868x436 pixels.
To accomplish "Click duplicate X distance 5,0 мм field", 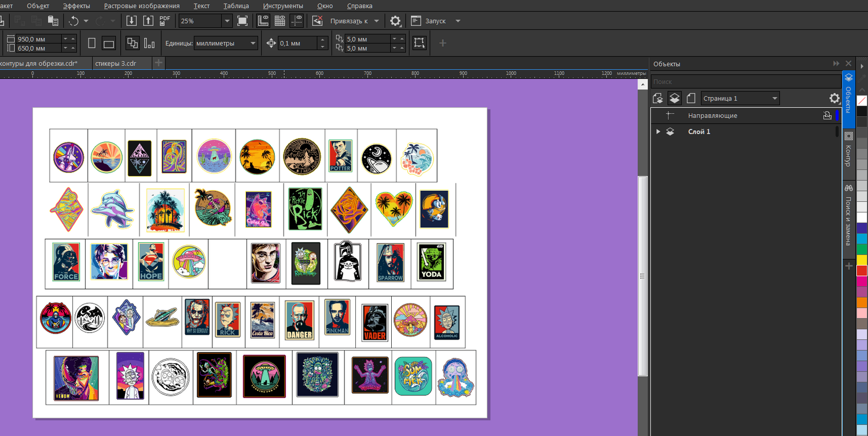I will coord(368,39).
